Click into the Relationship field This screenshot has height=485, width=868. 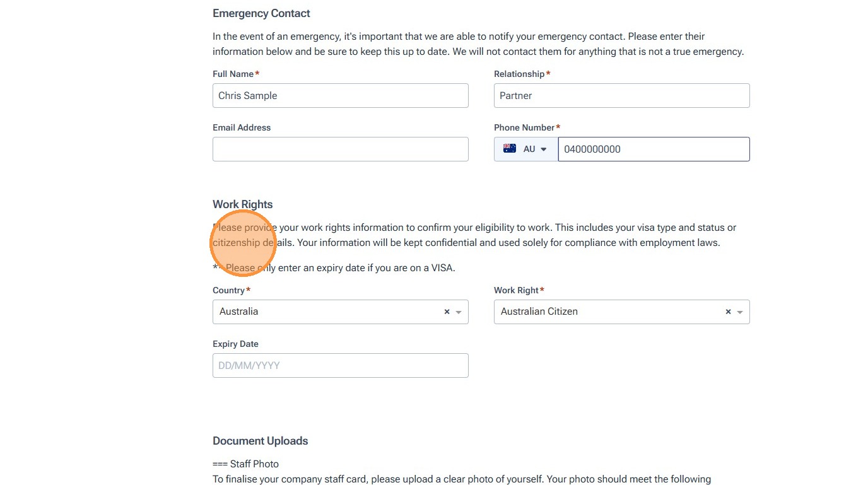click(621, 96)
